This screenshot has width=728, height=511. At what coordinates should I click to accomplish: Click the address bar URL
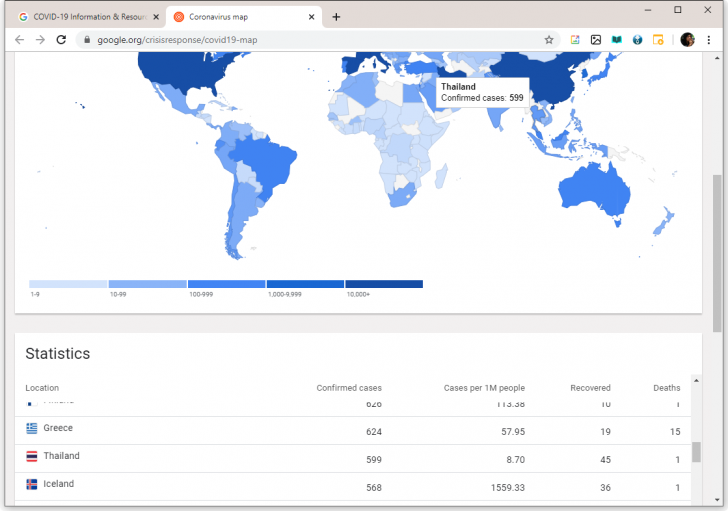(177, 40)
